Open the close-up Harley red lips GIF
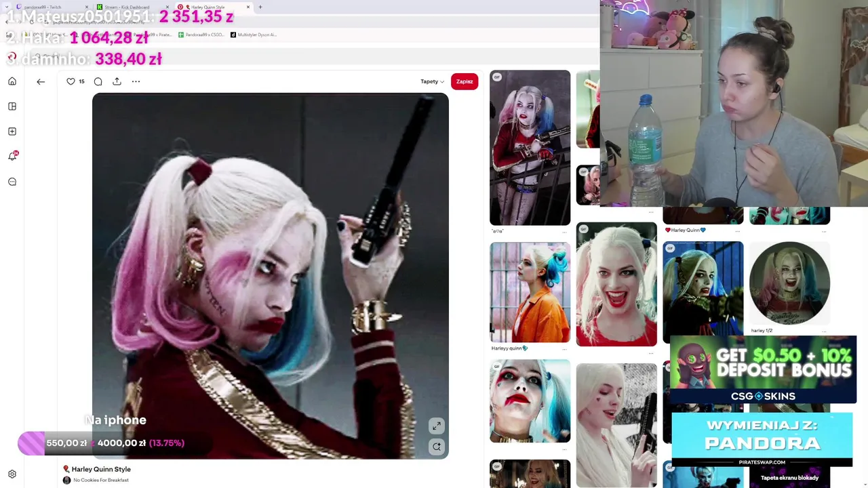 [x=530, y=401]
